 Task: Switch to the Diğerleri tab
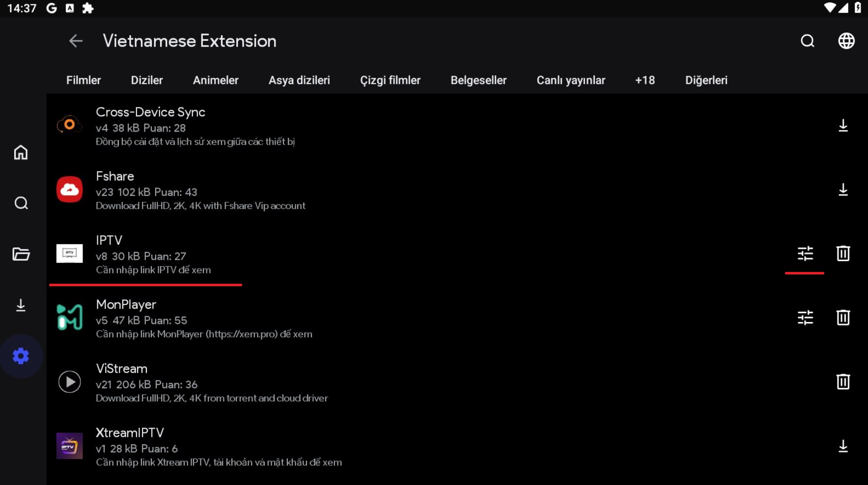click(x=706, y=80)
